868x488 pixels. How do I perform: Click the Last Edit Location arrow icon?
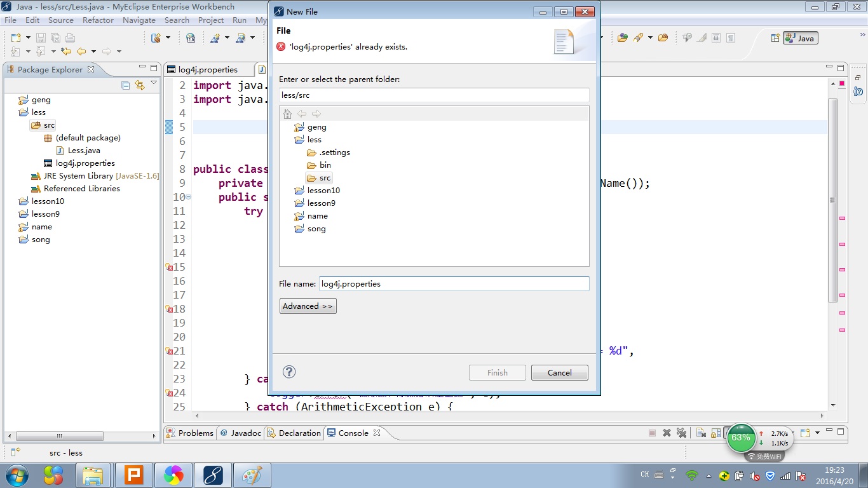(x=66, y=51)
